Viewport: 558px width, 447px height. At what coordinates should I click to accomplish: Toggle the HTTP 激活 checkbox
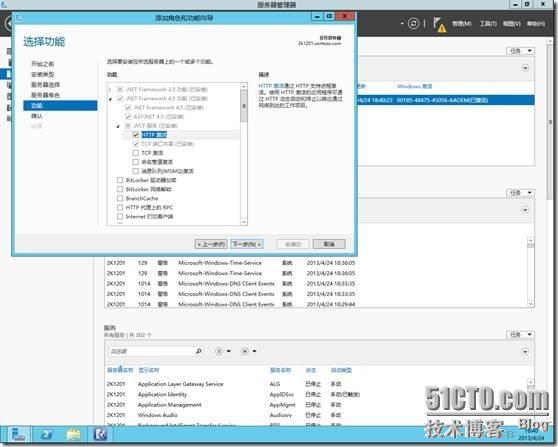[136, 135]
